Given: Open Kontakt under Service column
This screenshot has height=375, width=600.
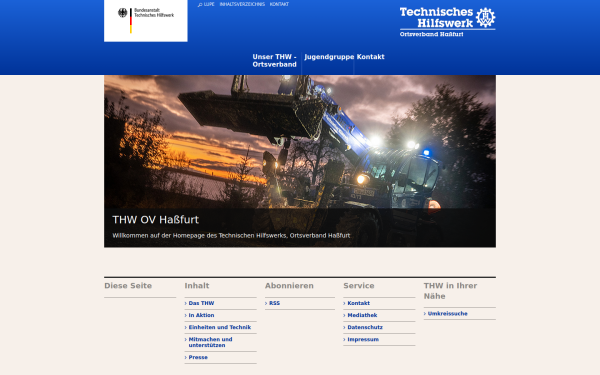Looking at the screenshot, I should [359, 303].
